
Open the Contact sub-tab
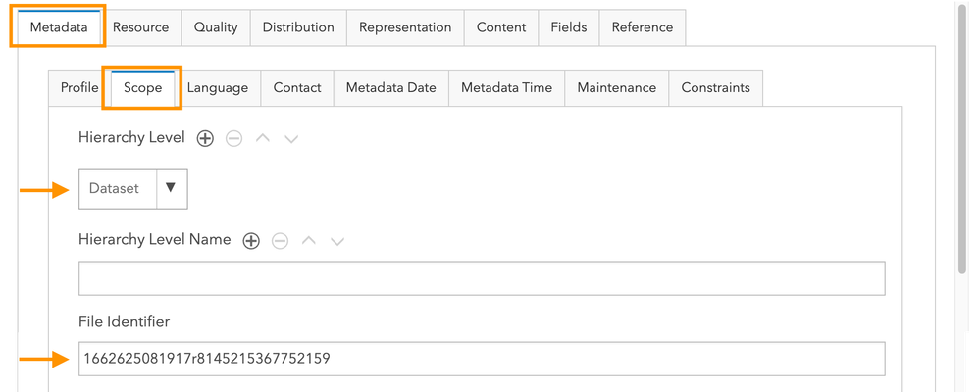point(297,87)
